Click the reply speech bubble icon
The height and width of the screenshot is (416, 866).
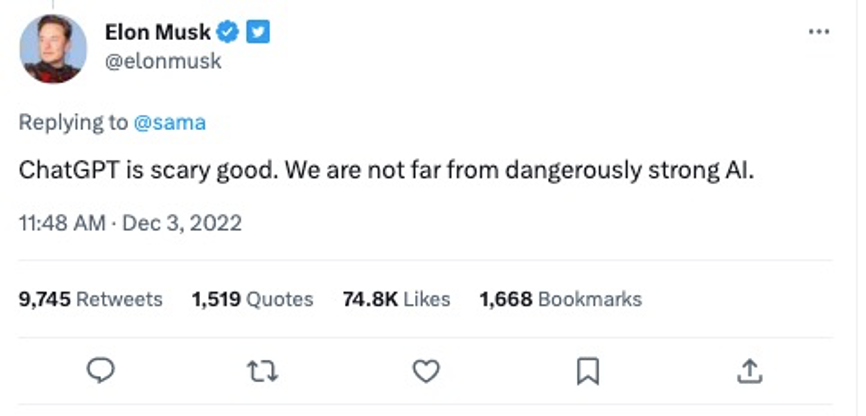point(100,371)
